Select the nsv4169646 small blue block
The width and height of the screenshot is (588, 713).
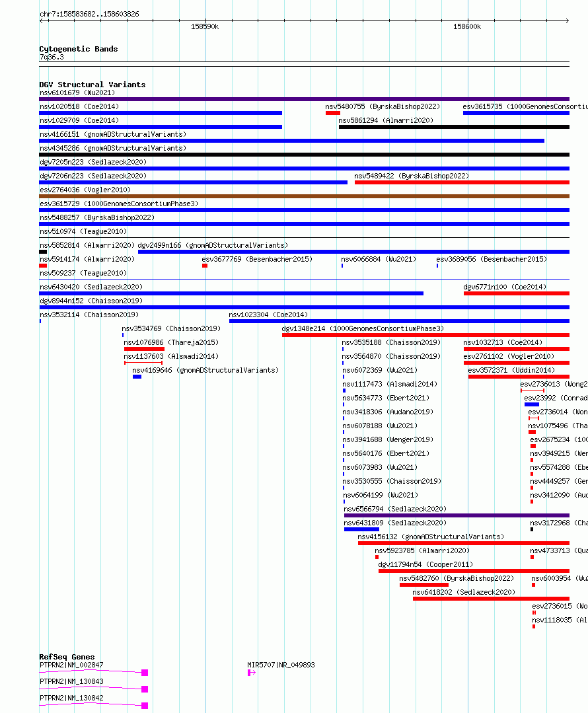137,377
